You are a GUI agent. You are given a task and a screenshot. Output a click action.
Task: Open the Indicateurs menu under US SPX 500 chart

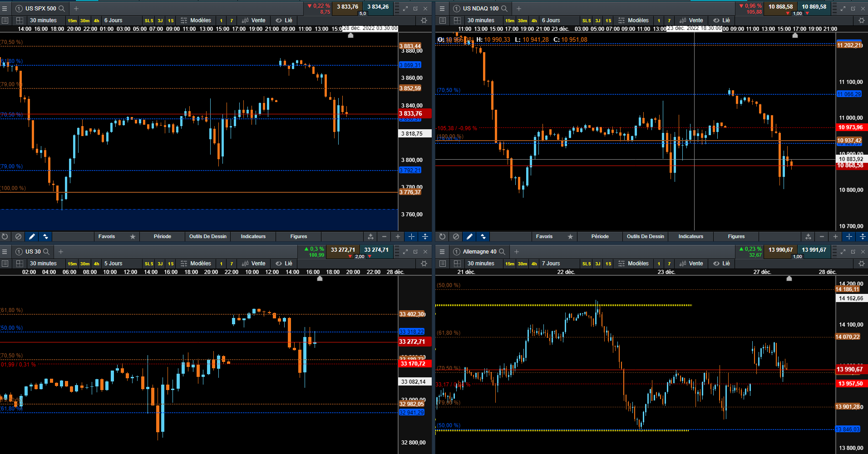click(x=253, y=236)
